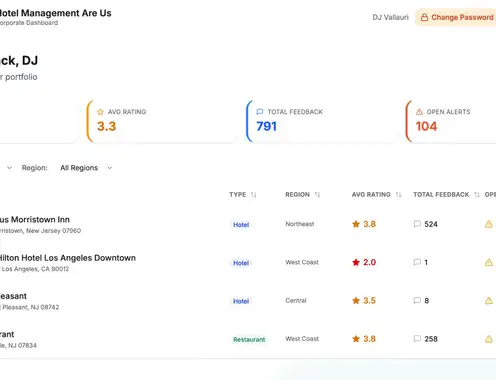Click the TYPE column header
This screenshot has height=380, width=496.
[238, 195]
